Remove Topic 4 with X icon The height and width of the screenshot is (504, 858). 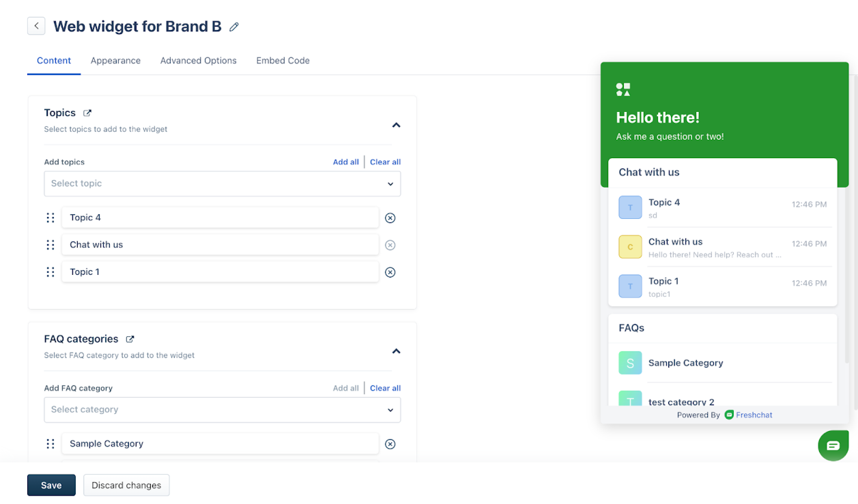[390, 218]
